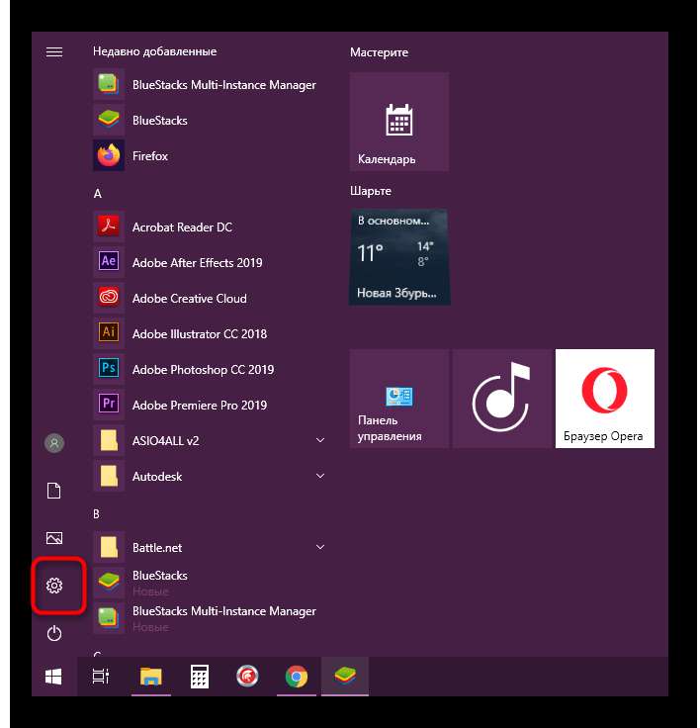The width and height of the screenshot is (700, 728).
Task: Click the Мастерите tile group title
Action: pyautogui.click(x=379, y=52)
